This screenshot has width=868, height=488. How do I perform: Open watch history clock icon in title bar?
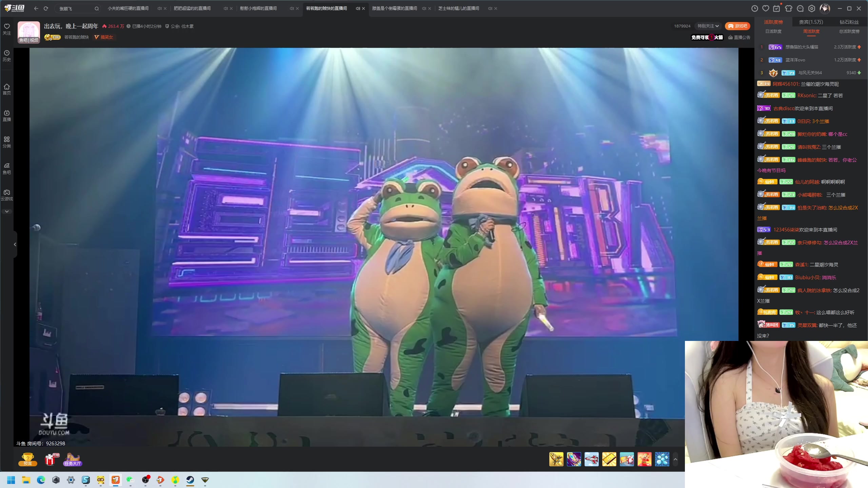754,8
